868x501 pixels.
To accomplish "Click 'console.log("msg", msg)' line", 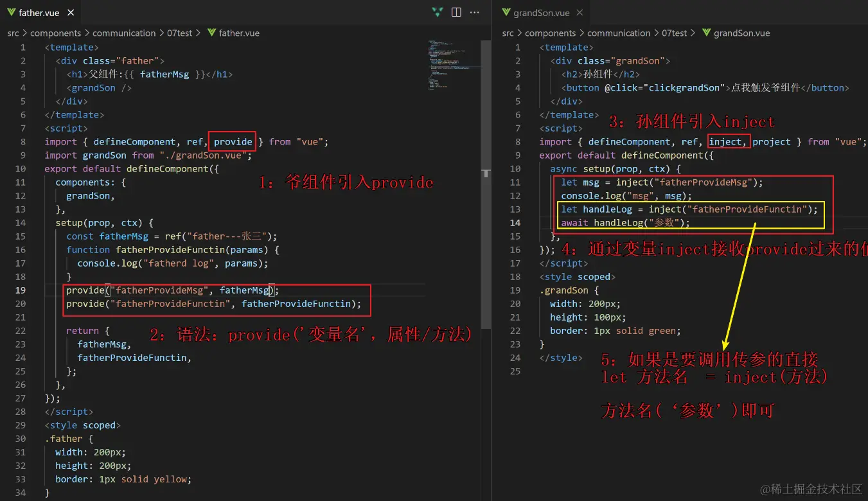I will 626,196.
